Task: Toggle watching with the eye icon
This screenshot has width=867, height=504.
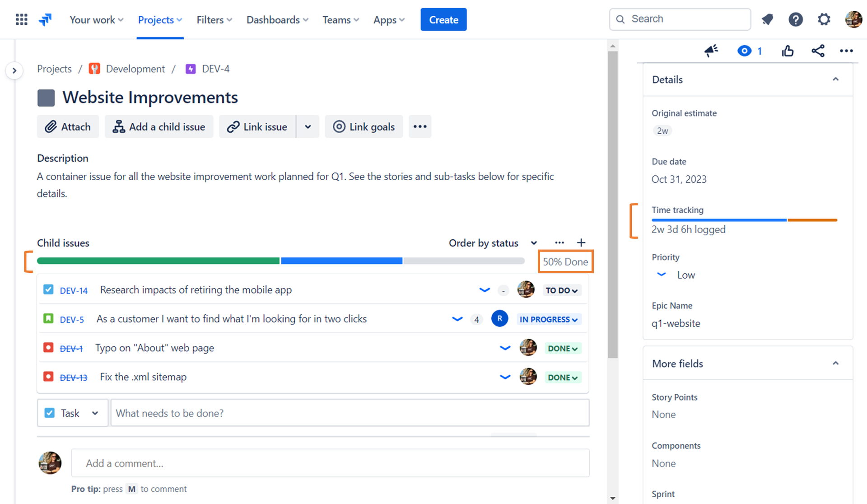Action: coord(744,51)
